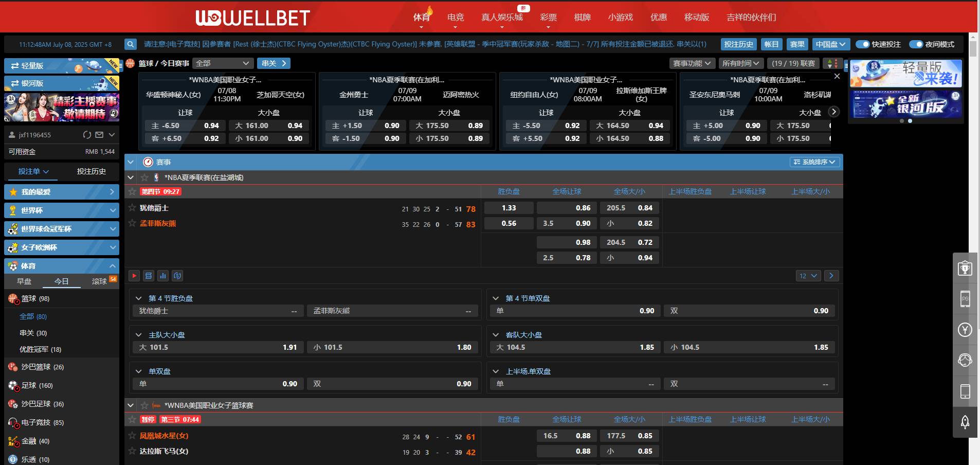Open the 中国盘 odds type dropdown
The width and height of the screenshot is (980, 465).
(x=830, y=44)
